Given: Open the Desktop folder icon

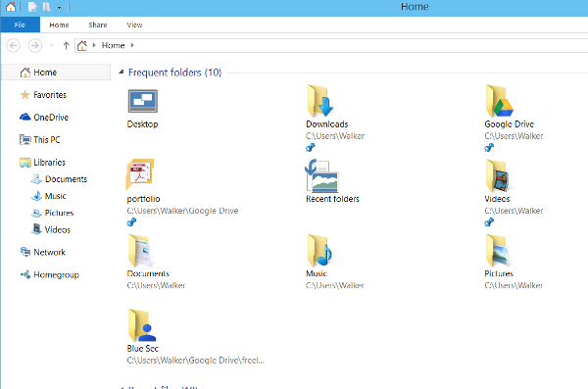Looking at the screenshot, I should pos(142,101).
